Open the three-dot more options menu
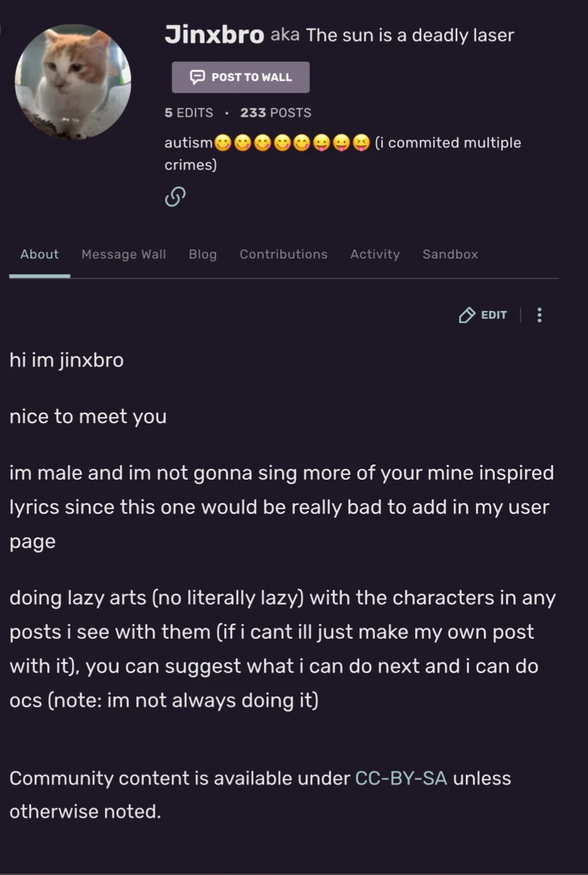The image size is (588, 875). (x=539, y=315)
